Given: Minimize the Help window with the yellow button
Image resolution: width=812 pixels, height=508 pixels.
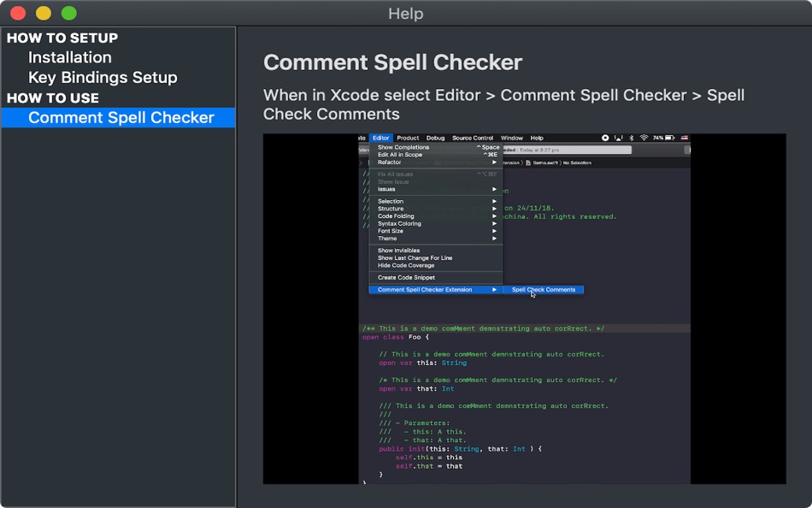Looking at the screenshot, I should point(44,13).
